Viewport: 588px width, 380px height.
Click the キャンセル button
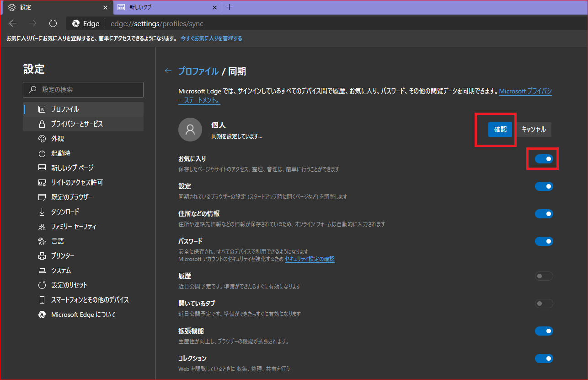point(534,130)
